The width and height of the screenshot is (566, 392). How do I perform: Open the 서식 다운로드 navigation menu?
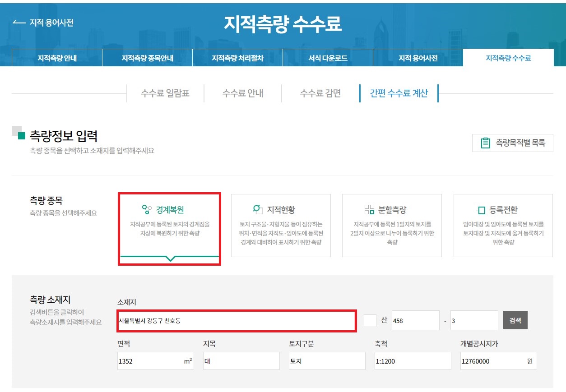327,57
